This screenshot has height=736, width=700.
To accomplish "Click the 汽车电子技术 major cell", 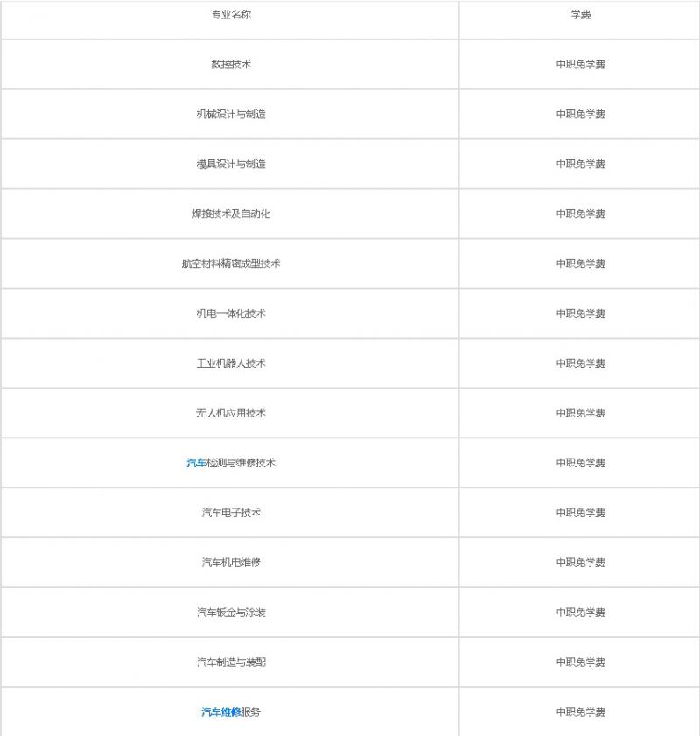I will pyautogui.click(x=231, y=513).
